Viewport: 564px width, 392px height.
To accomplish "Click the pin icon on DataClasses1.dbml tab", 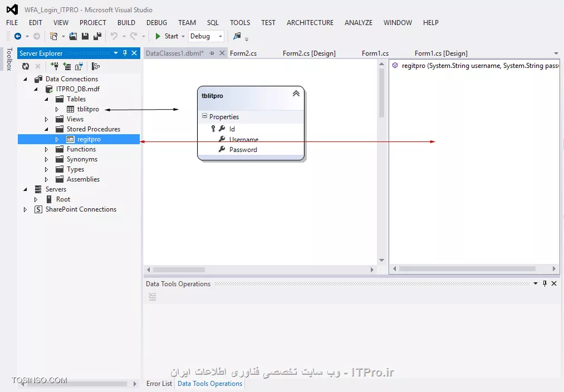I will [212, 53].
